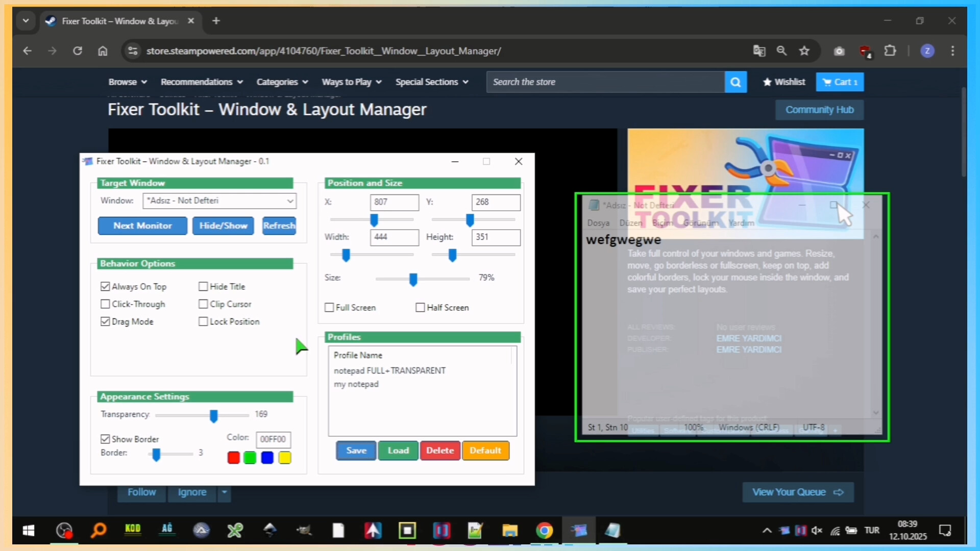Open the Chrome extensions puzzle icon
This screenshot has height=551, width=980.
coord(890,51)
